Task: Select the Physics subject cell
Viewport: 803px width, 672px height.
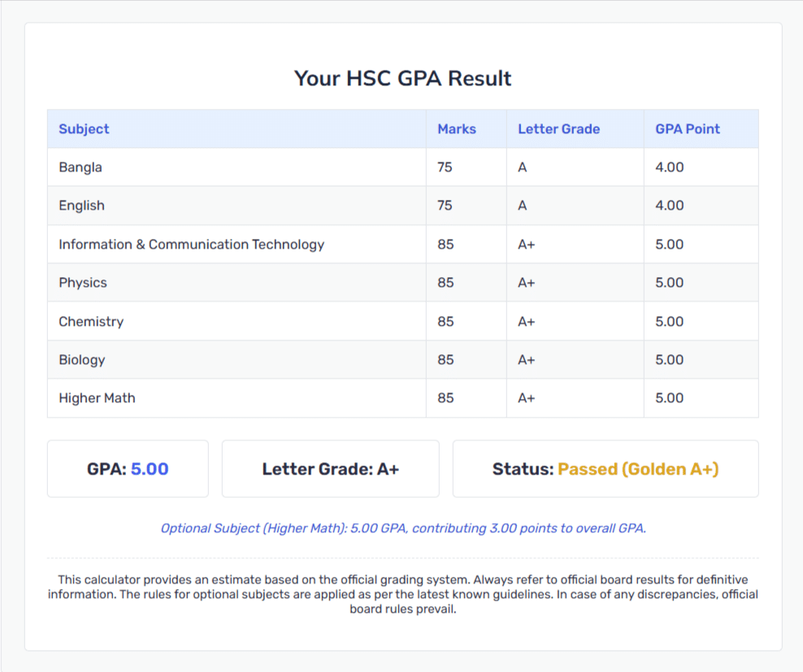Action: [237, 283]
